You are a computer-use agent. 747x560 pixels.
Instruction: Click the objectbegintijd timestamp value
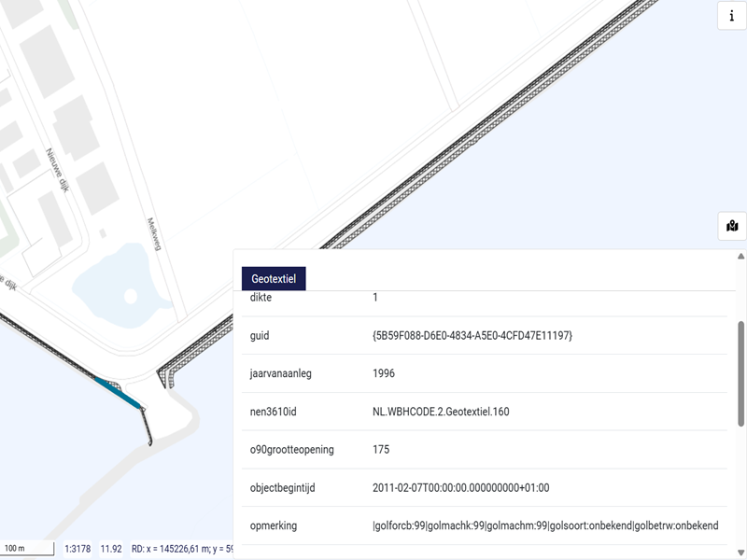tap(461, 487)
